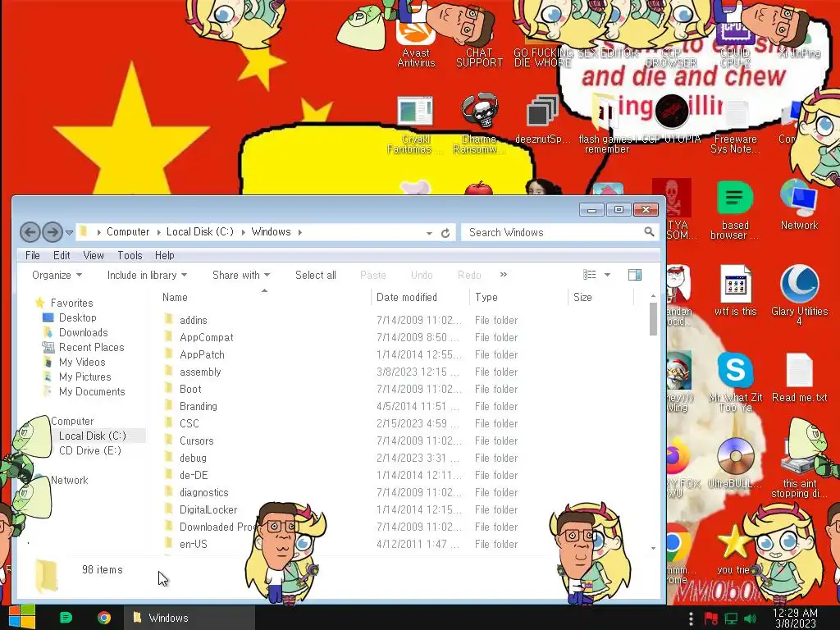Click the Local Disk (C:) breadcrumb
840x630 pixels.
pyautogui.click(x=200, y=232)
